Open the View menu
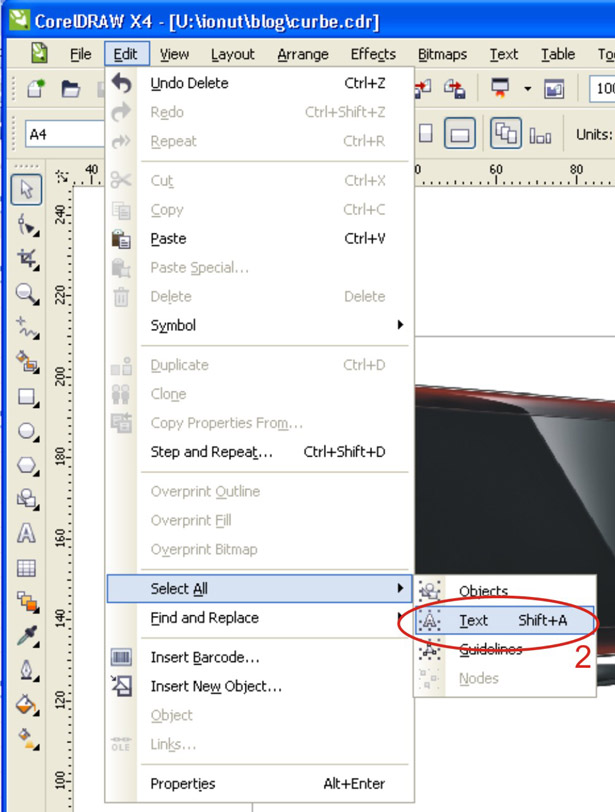This screenshot has height=812, width=615. pos(174,54)
